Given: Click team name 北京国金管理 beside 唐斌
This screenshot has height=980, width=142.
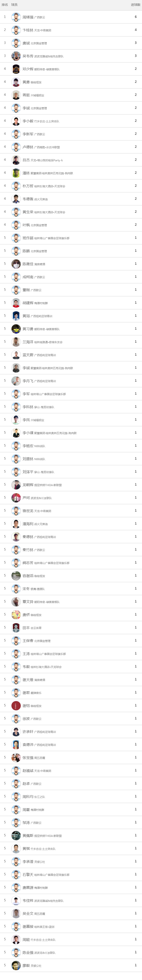Looking at the screenshot, I should 39,43.
